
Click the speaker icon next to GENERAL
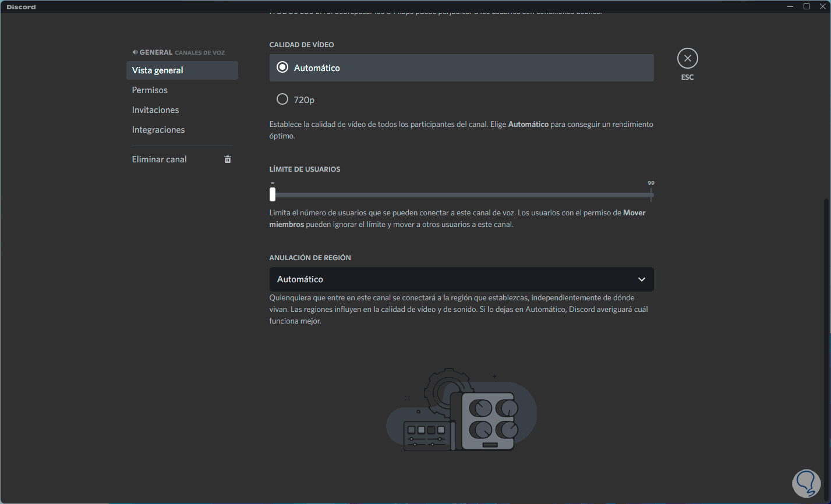[135, 52]
